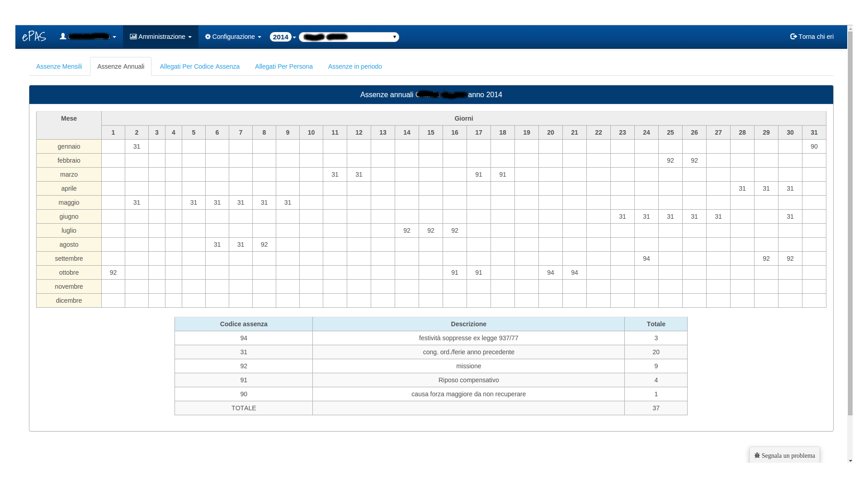Click the 90 absence code on gennaio 31
Image resolution: width=868 pixels, height=488 pixels.
point(814,146)
